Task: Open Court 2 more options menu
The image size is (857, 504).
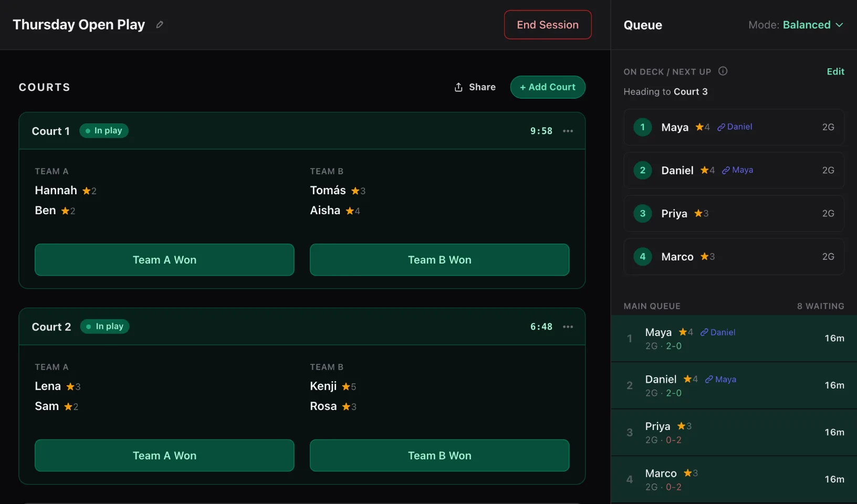Action: click(568, 327)
